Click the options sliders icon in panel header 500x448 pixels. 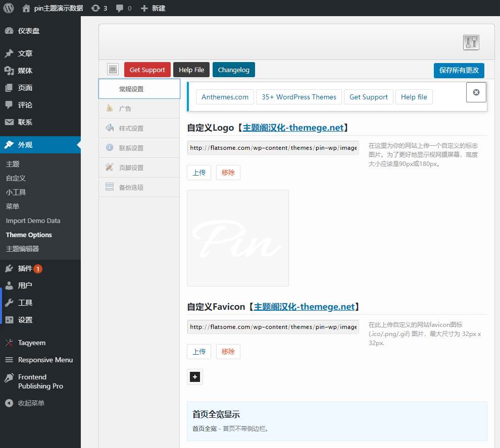(471, 42)
